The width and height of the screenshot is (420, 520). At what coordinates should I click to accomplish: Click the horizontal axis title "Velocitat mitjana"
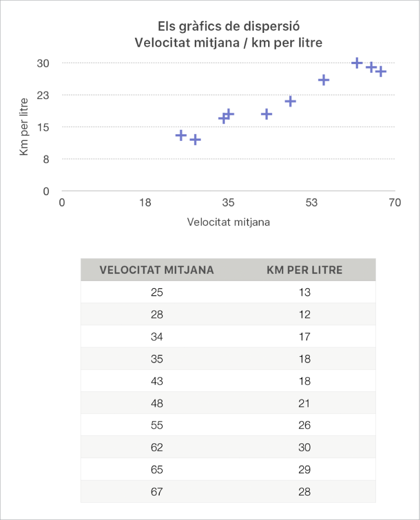(x=229, y=222)
